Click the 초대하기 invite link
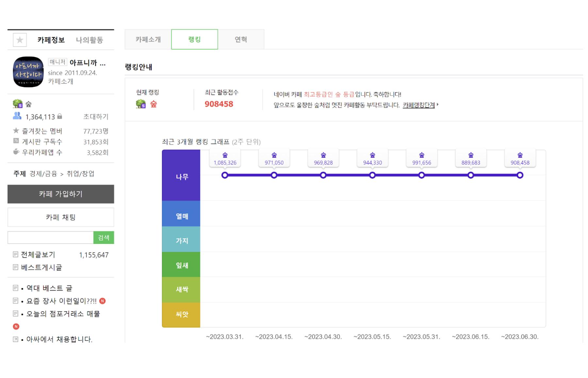Viewport: 588px width, 378px height. click(96, 117)
